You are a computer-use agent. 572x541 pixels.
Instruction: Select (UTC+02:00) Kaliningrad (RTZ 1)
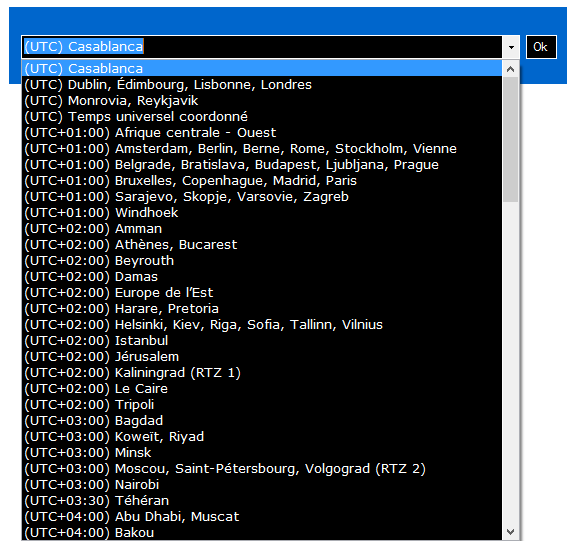(262, 372)
